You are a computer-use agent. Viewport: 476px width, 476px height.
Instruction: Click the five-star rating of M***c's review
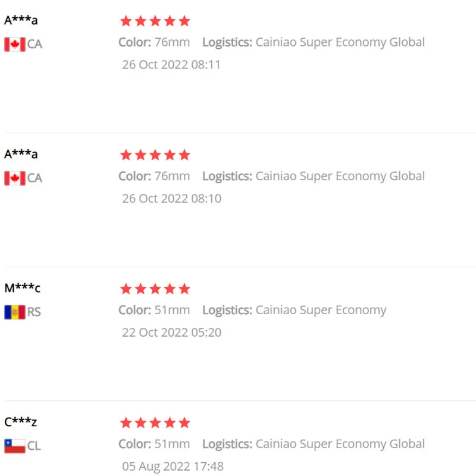[x=155, y=289]
